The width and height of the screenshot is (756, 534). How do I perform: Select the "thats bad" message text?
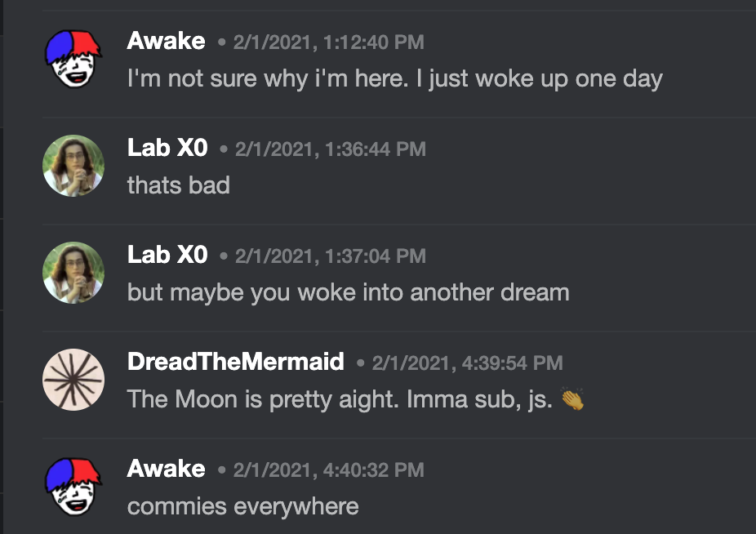(178, 185)
